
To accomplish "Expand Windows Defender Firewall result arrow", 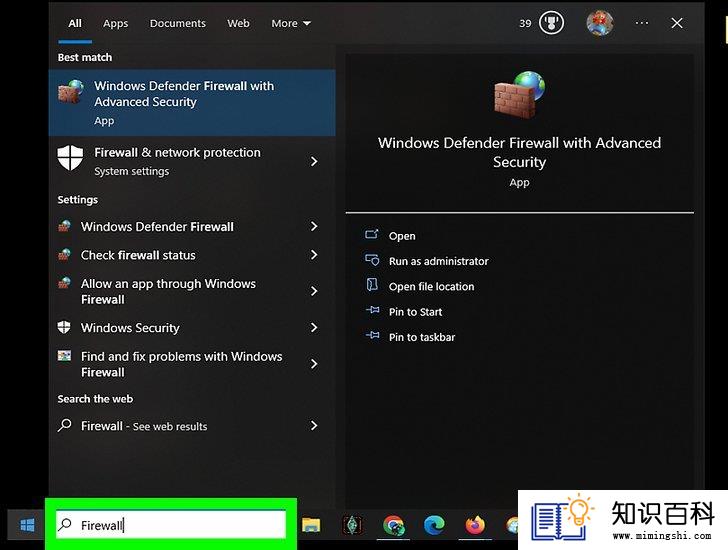I will [x=314, y=226].
